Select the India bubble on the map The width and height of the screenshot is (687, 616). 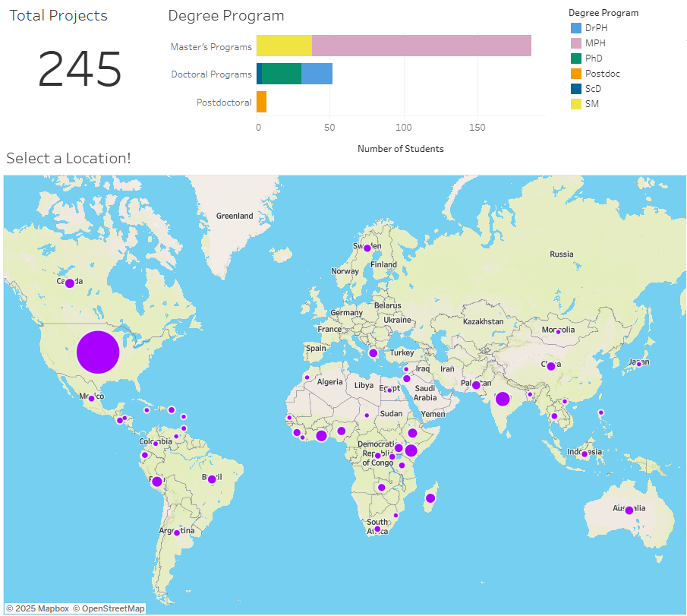(503, 400)
